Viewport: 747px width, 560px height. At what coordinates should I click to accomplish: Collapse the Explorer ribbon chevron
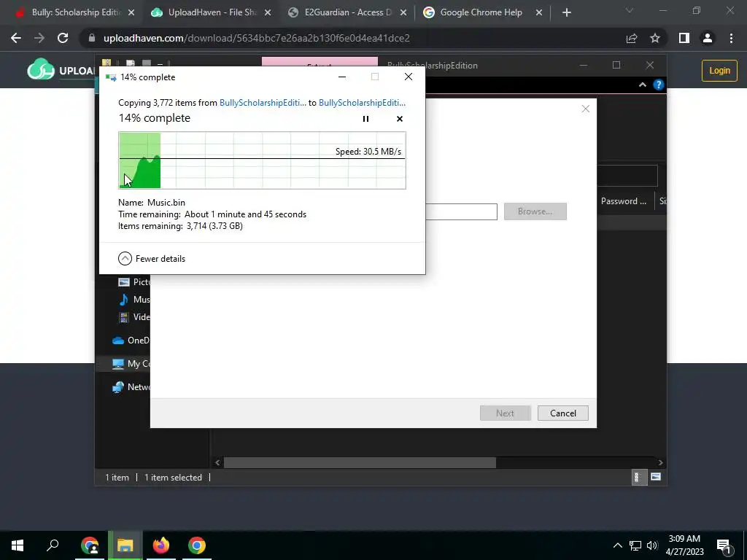click(x=642, y=85)
